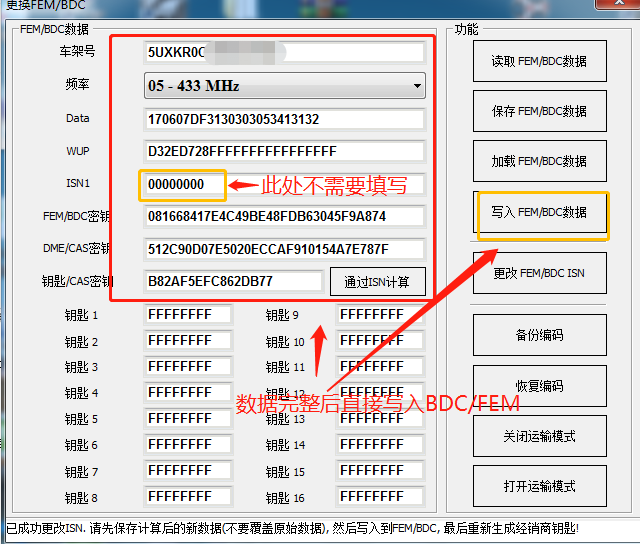This screenshot has width=640, height=544.
Task: Click the 钥匙 4 value field
Action: [x=188, y=393]
